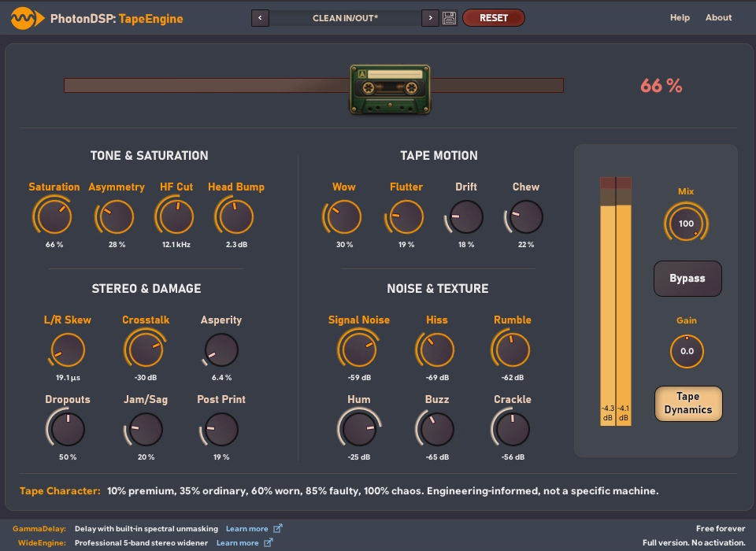
Task: Click the HF Cut value 12.1 kHz
Action: click(176, 244)
